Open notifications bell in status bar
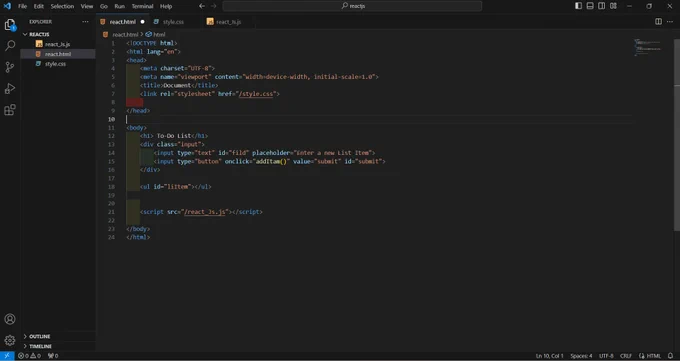680x361 pixels. coord(670,356)
